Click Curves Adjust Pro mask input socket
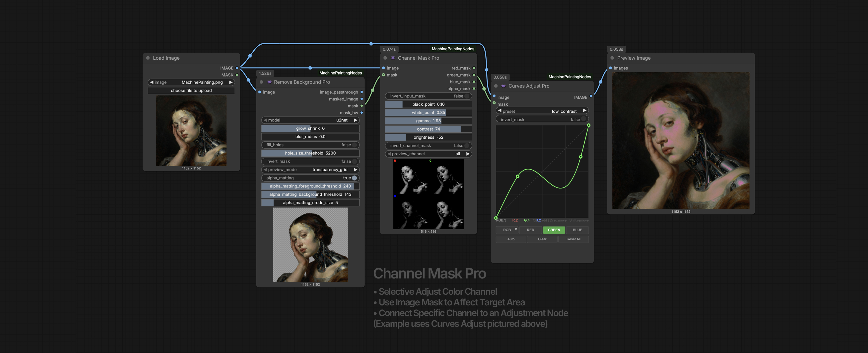This screenshot has height=353, width=868. click(x=494, y=103)
